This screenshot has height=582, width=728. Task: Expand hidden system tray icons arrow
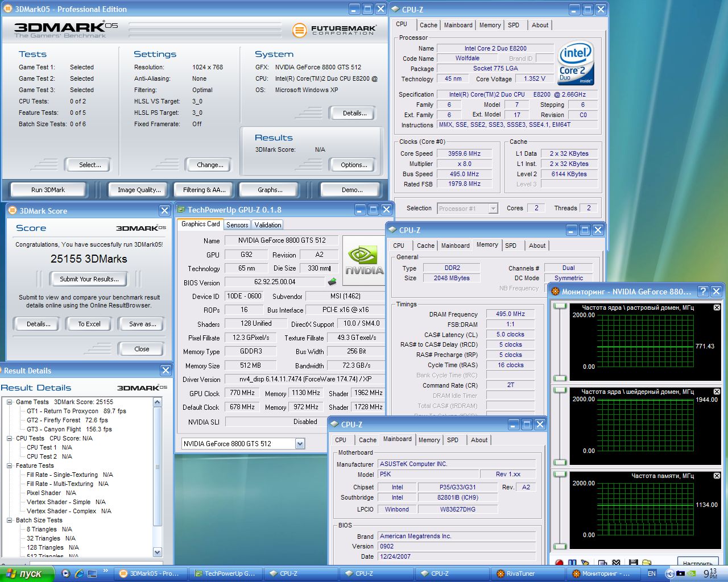click(x=669, y=573)
